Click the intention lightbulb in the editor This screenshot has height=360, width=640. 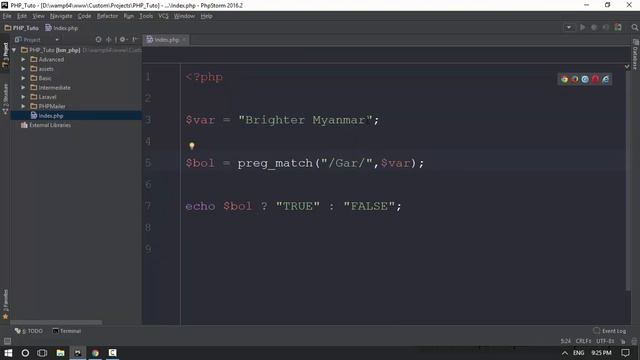pyautogui.click(x=191, y=146)
